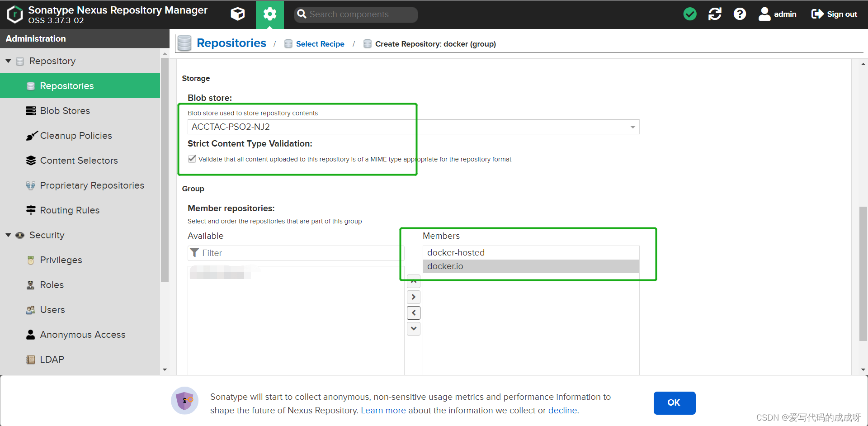
Task: Click the sidebar scroll up arrow
Action: 165,53
